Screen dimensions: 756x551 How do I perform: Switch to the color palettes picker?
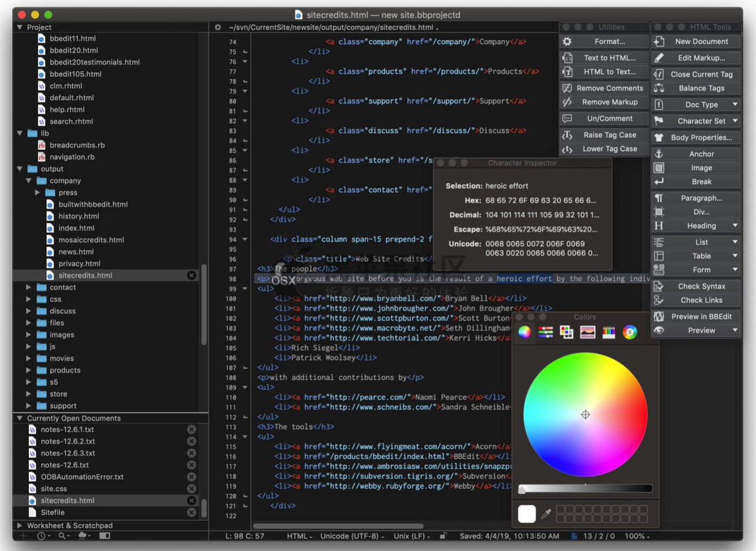[567, 332]
